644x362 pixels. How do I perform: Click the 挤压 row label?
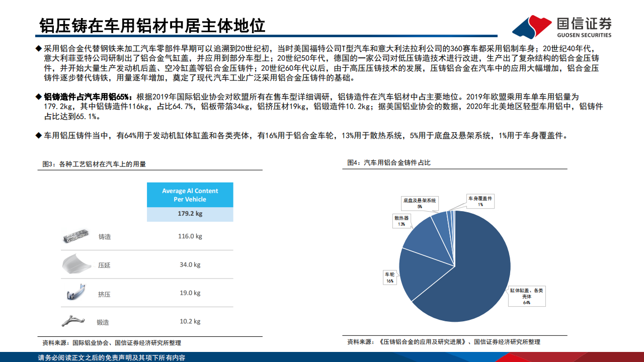pos(105,294)
